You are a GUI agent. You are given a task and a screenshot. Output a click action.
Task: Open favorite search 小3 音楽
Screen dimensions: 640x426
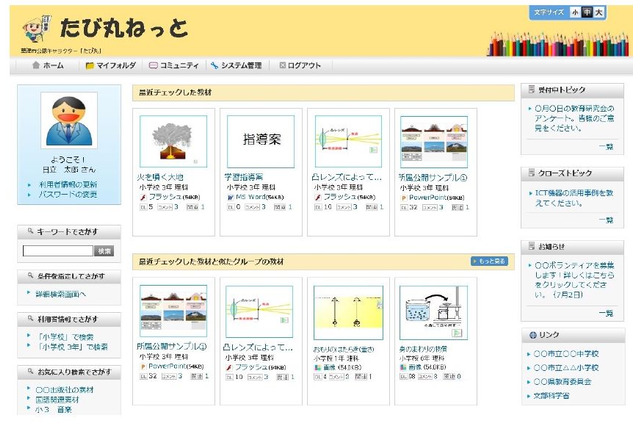53,409
